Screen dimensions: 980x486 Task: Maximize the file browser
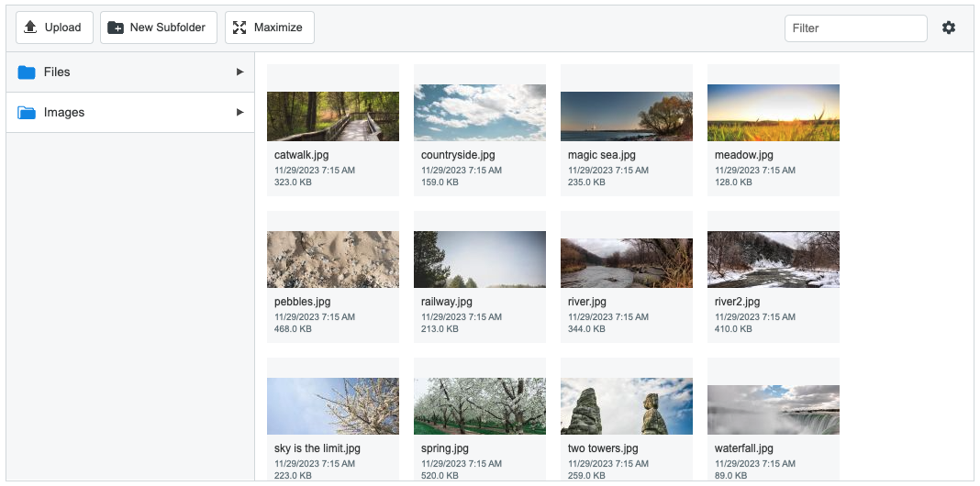click(x=270, y=28)
